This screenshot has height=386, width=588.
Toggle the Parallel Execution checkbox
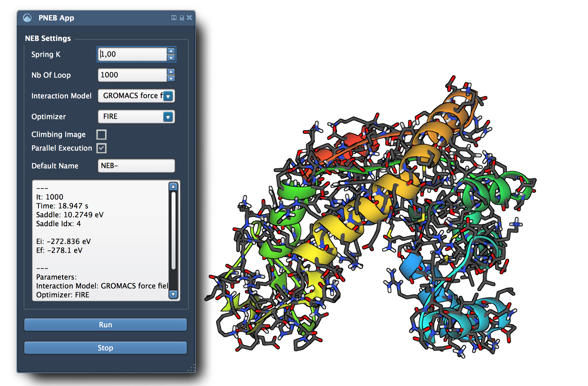101,148
